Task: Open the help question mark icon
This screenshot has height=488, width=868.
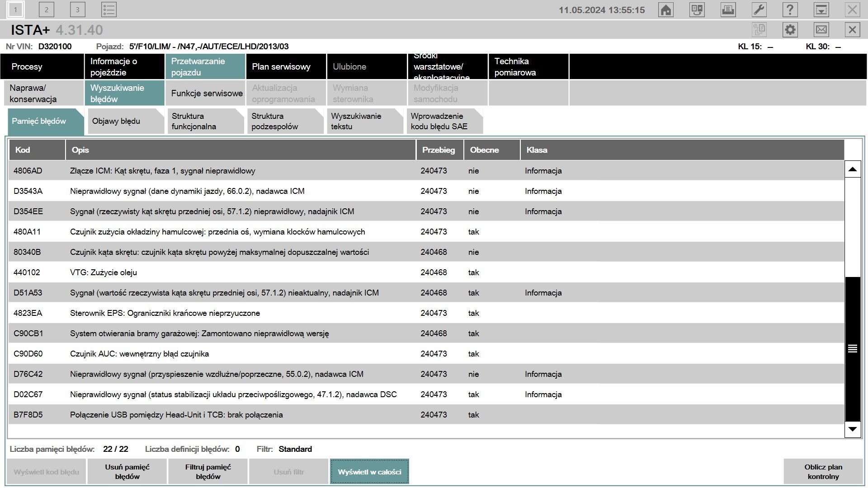Action: point(790,9)
